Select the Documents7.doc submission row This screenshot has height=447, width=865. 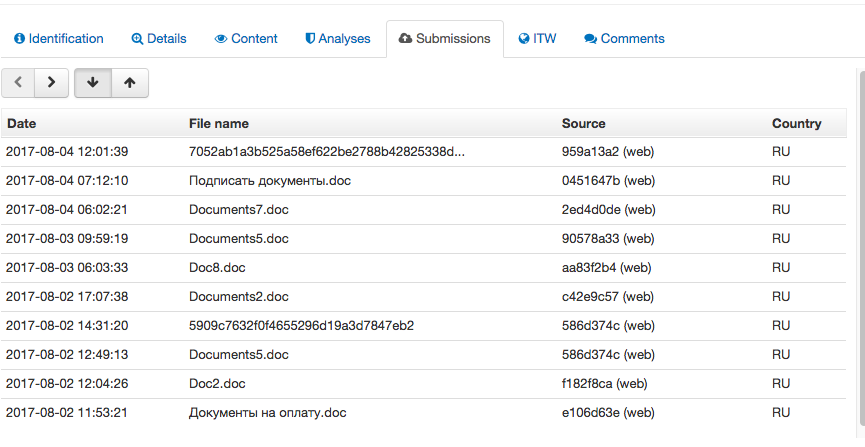click(238, 210)
